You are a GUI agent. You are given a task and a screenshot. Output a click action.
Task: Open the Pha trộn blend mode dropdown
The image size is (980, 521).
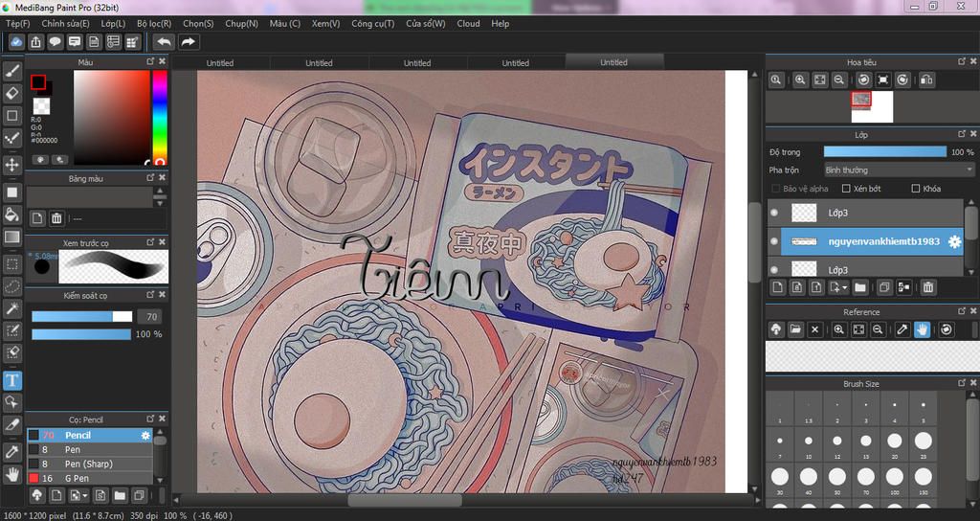point(899,170)
